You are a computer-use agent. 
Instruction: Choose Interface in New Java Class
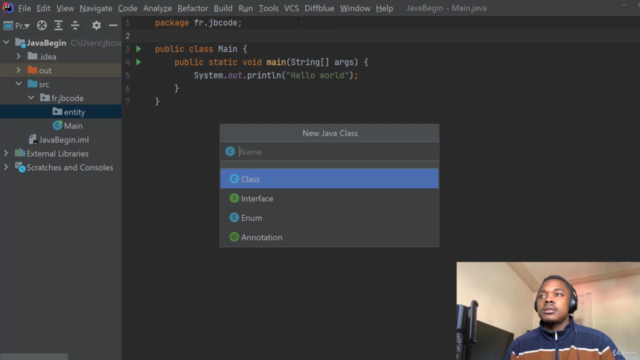coord(329,198)
